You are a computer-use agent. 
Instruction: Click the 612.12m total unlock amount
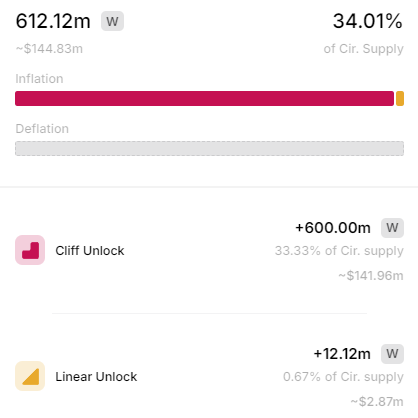tap(53, 21)
